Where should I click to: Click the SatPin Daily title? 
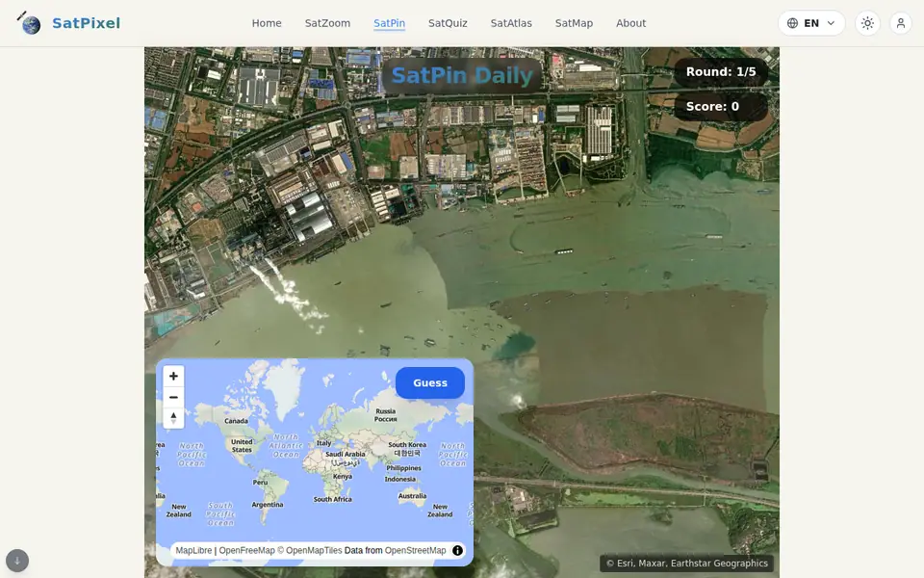(463, 75)
